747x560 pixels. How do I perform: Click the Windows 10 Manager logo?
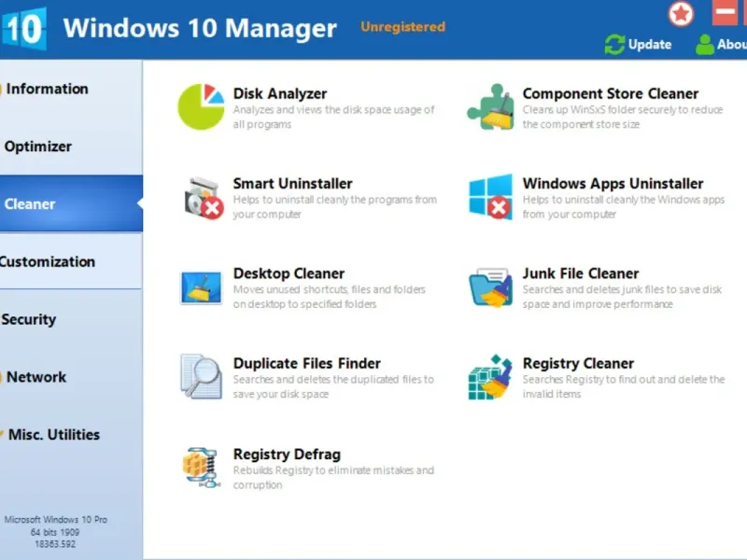[23, 29]
